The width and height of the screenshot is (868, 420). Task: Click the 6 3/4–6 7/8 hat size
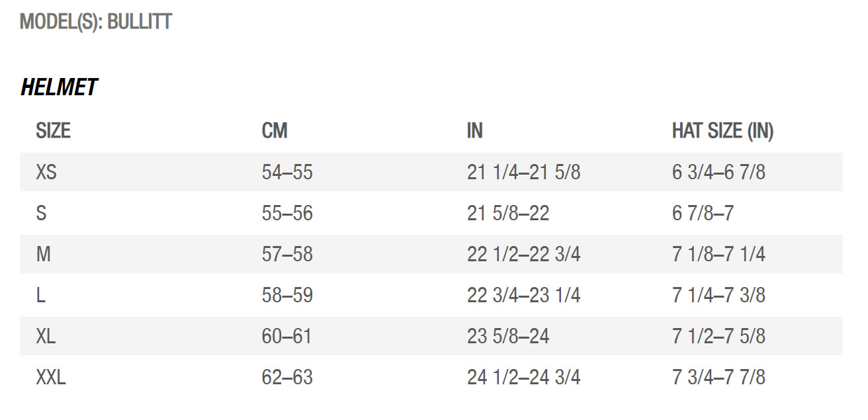click(718, 173)
